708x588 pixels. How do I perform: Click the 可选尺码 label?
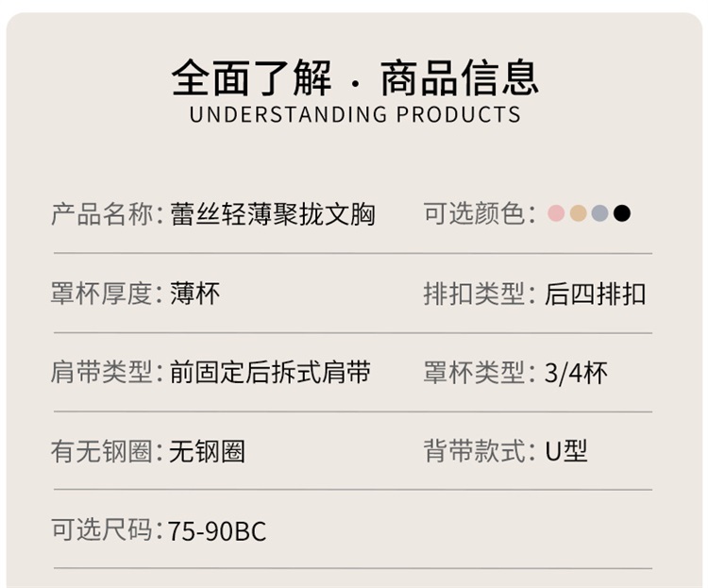click(102, 529)
